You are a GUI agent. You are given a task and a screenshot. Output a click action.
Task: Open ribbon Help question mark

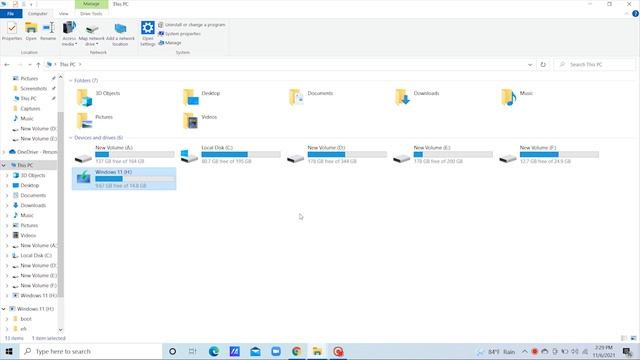[635, 14]
